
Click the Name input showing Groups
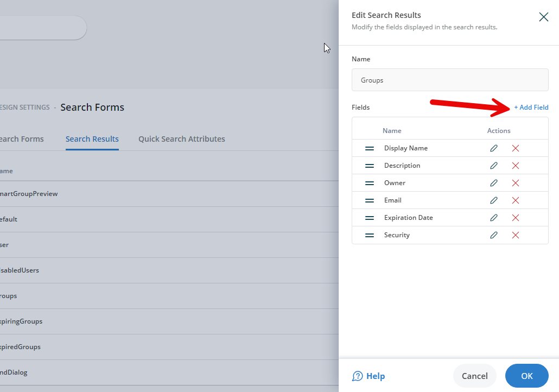coord(450,79)
